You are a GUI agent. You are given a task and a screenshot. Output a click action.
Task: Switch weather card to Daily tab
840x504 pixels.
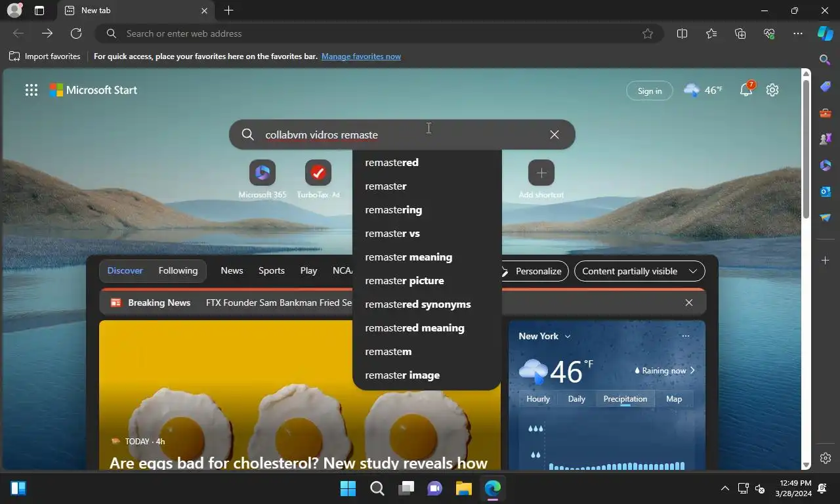pyautogui.click(x=577, y=398)
